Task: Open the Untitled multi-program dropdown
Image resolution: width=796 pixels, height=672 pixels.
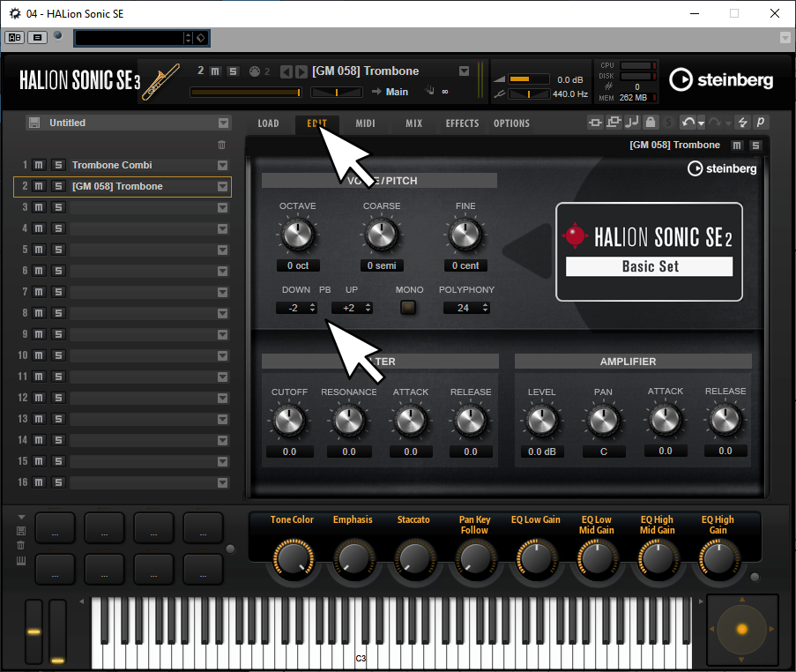Action: tap(223, 123)
